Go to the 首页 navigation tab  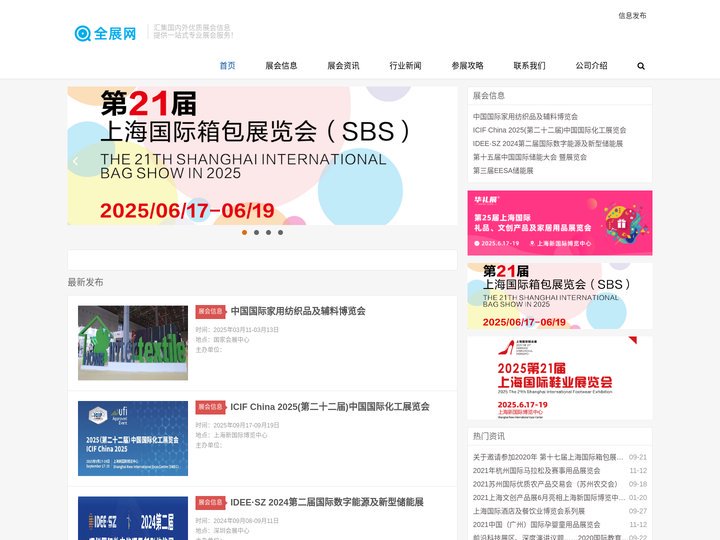[x=227, y=66]
